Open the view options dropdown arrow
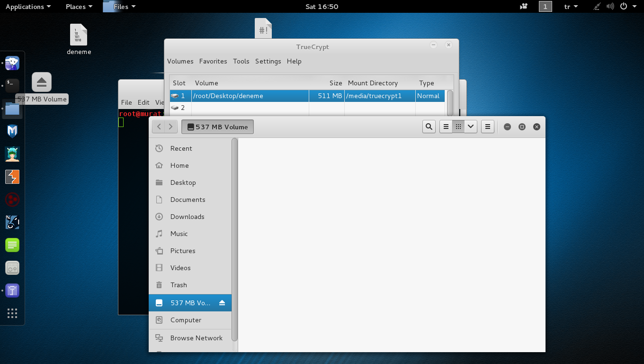This screenshot has height=364, width=644. [x=471, y=127]
